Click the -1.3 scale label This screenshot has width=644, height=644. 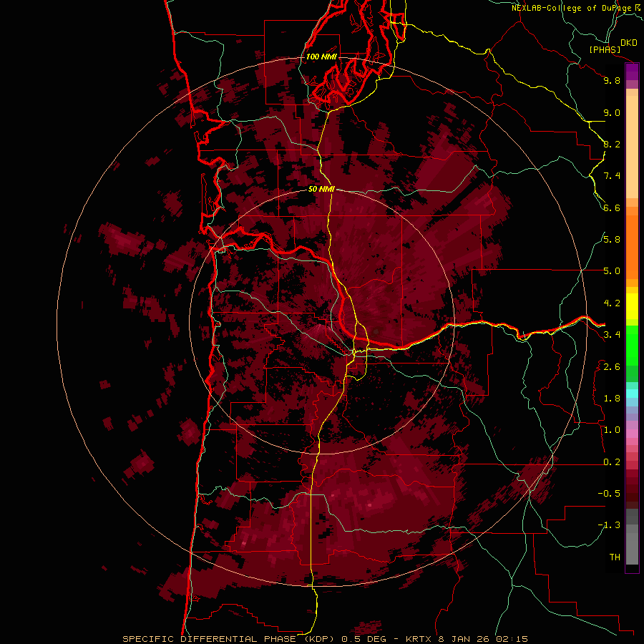609,525
